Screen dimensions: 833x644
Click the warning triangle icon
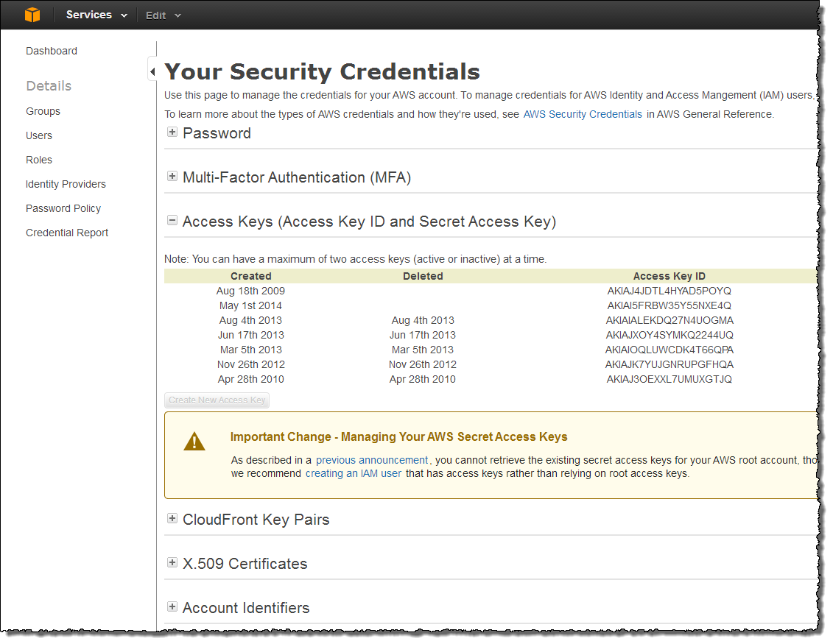click(x=194, y=441)
